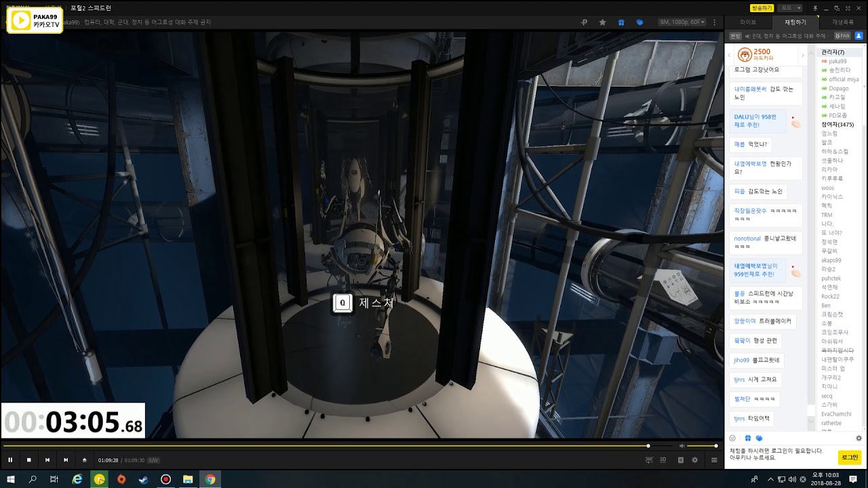The height and width of the screenshot is (488, 868).
Task: Select user Dopago in the list
Action: 838,88
